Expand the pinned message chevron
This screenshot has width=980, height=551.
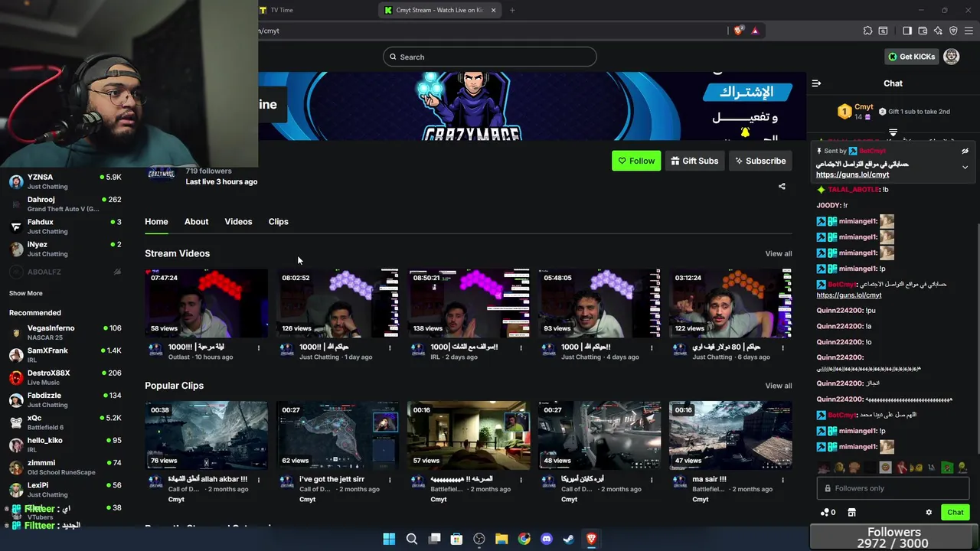(965, 167)
